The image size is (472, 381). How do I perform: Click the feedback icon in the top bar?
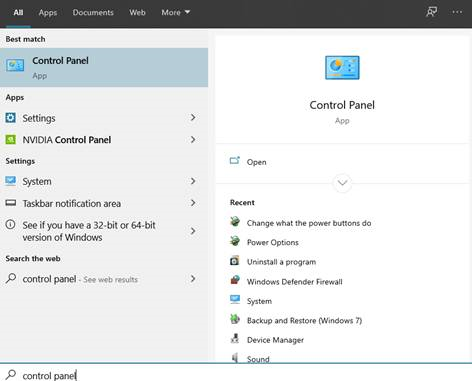click(x=432, y=12)
